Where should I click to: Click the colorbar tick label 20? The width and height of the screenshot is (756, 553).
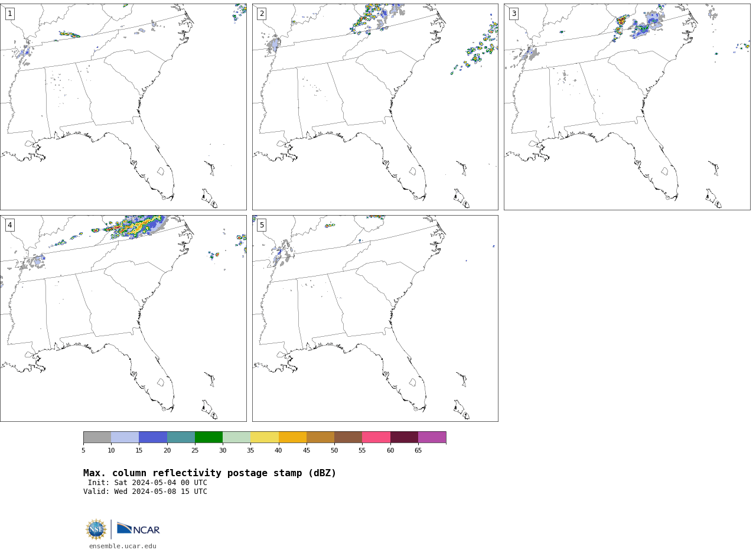click(167, 451)
